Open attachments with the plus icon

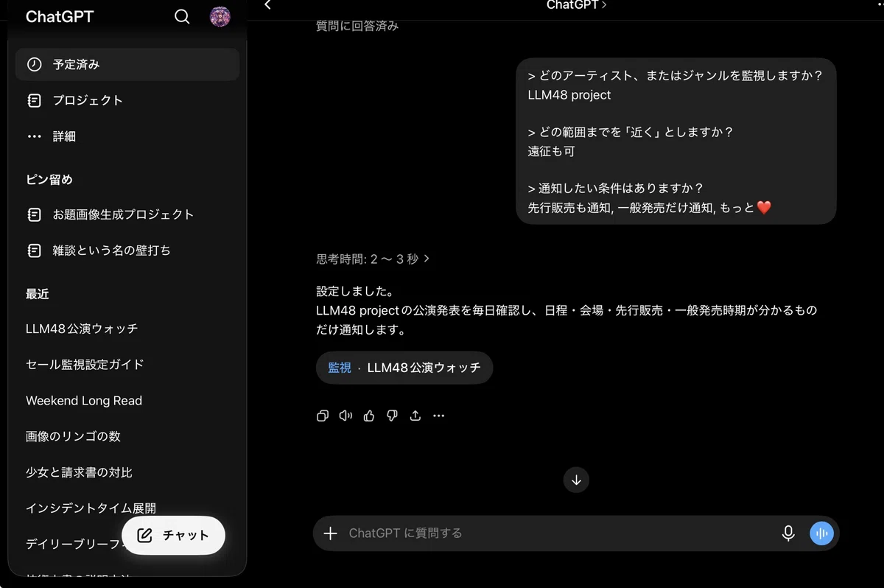331,533
